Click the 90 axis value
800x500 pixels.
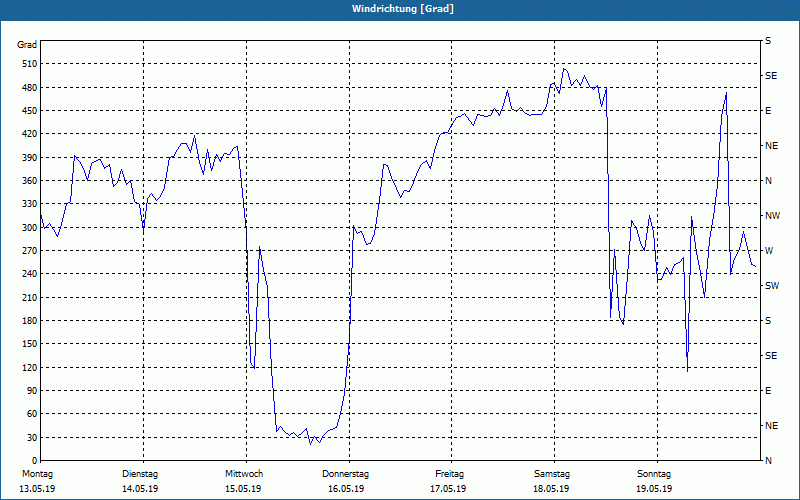pos(32,390)
